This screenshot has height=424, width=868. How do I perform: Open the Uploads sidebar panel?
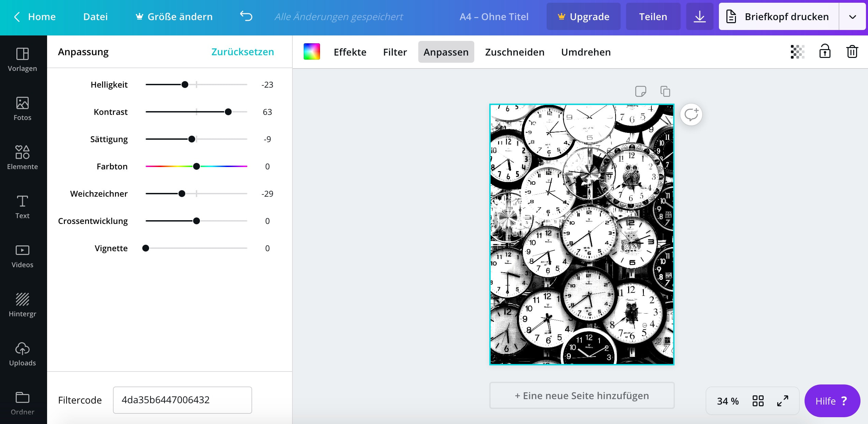coord(23,354)
